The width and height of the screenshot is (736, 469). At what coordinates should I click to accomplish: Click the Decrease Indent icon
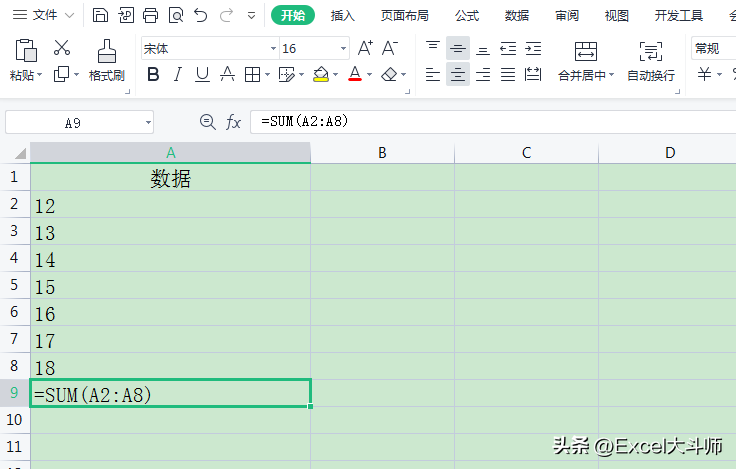click(508, 48)
